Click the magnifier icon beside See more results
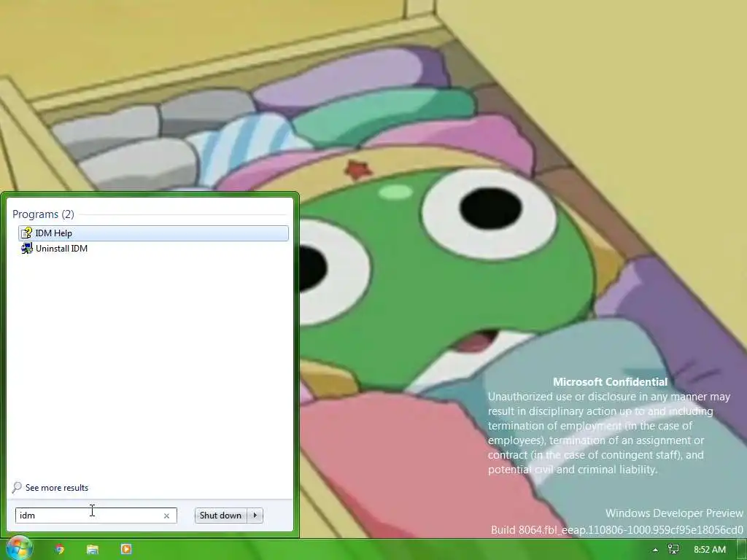747x560 pixels. (x=17, y=488)
